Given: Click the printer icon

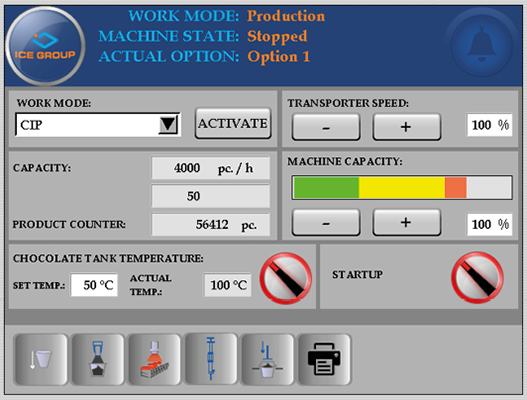Looking at the screenshot, I should click(324, 359).
